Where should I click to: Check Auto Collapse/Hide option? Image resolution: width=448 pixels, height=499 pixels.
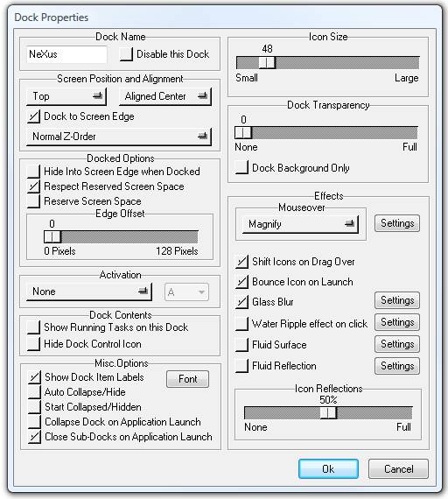[x=34, y=392]
